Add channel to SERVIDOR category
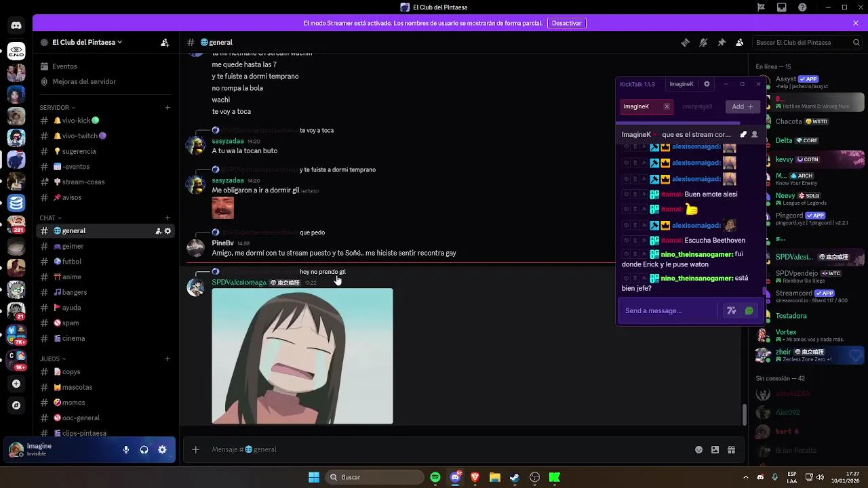The image size is (868, 488). point(167,107)
